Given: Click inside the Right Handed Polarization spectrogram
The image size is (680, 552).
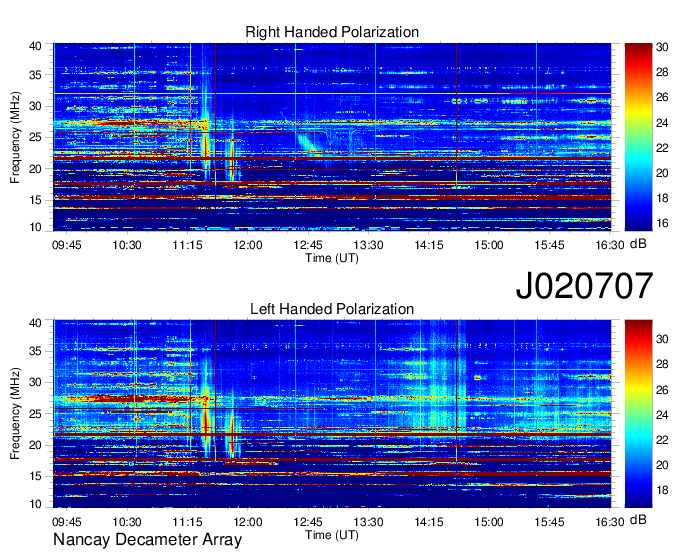Looking at the screenshot, I should pos(332,137).
